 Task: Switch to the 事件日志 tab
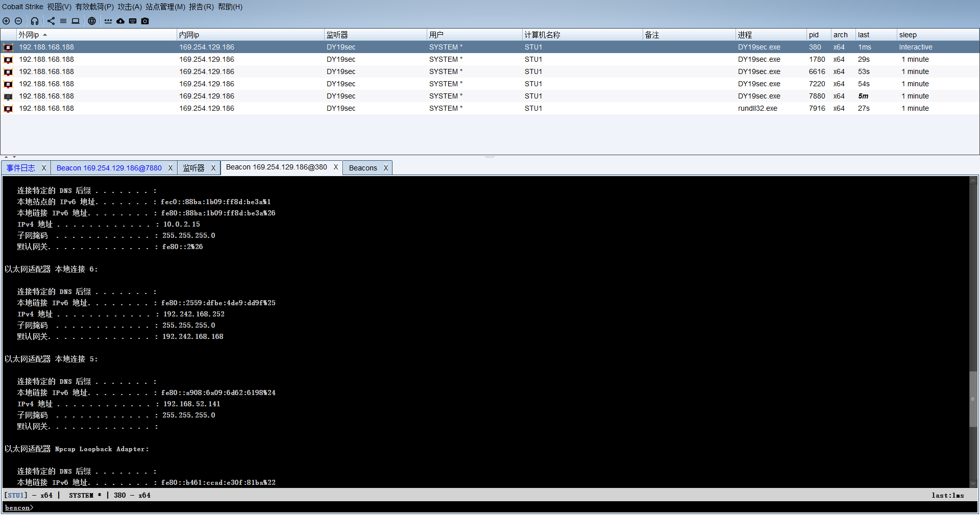[21, 168]
